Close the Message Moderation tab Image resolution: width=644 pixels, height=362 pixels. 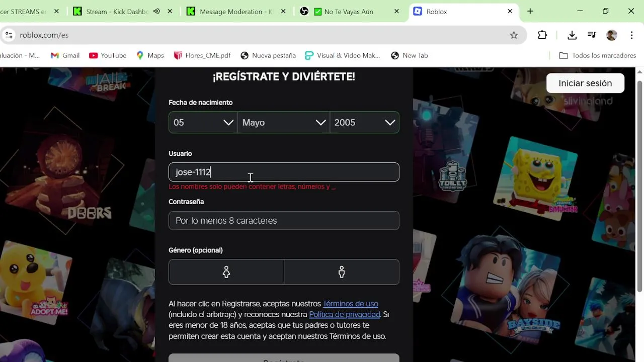pyautogui.click(x=284, y=11)
